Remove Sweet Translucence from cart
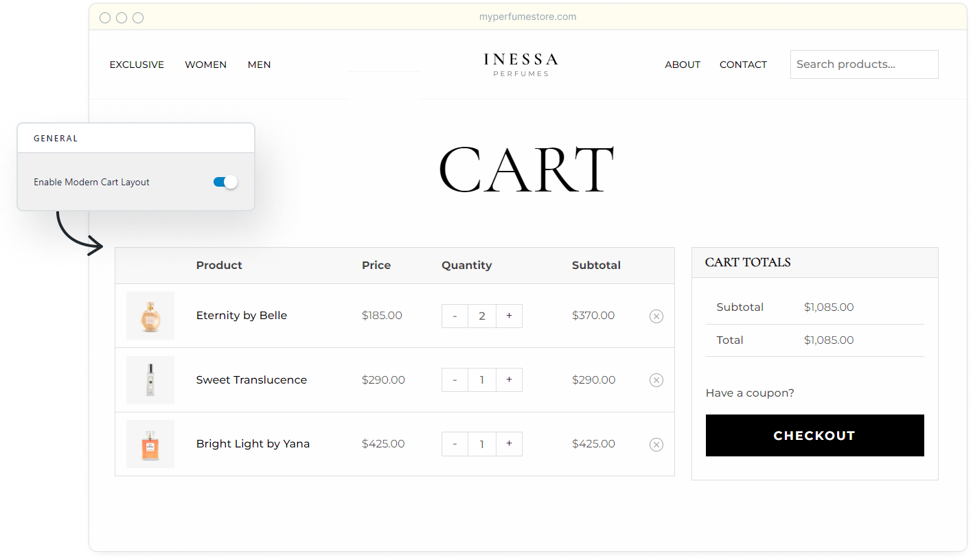The height and width of the screenshot is (560, 973). coord(656,380)
